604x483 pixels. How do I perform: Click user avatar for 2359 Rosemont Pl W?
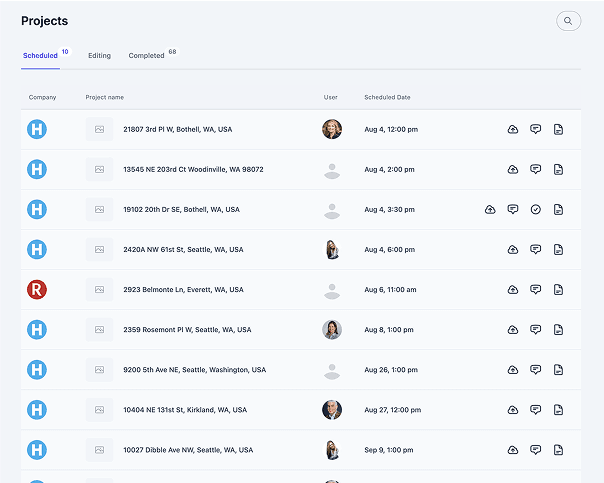[x=332, y=330]
